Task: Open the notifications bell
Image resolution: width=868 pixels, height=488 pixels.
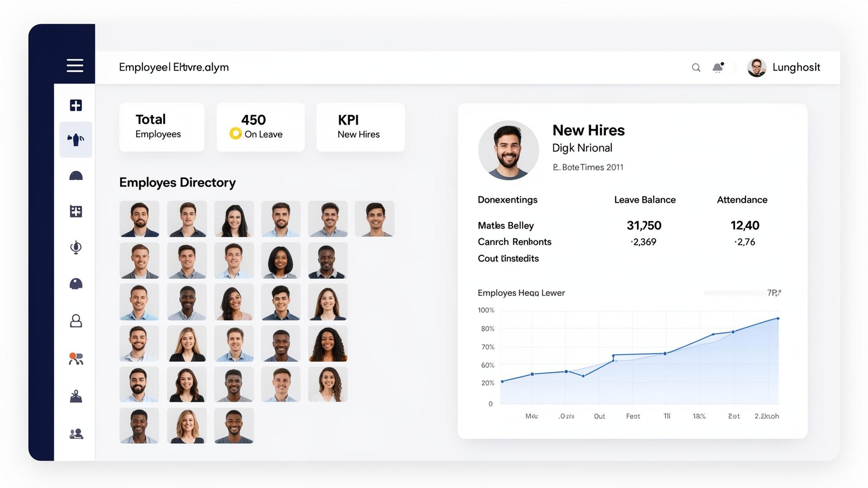Action: click(718, 67)
